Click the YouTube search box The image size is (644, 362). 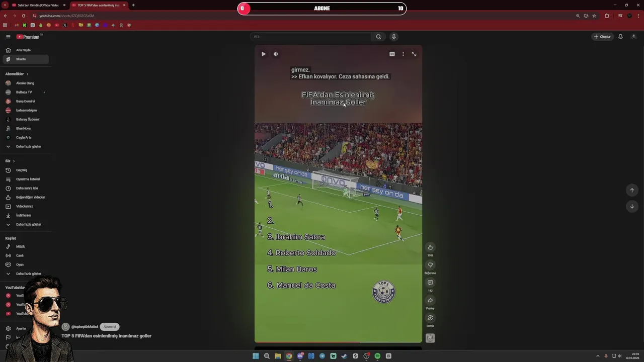310,37
